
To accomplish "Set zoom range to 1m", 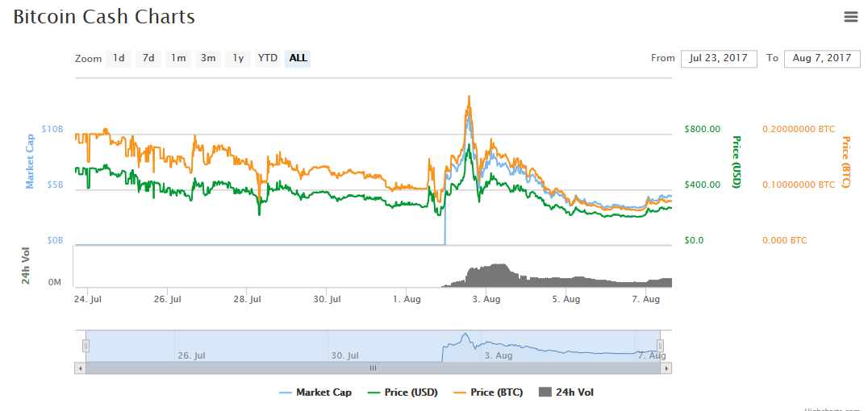I will point(178,58).
